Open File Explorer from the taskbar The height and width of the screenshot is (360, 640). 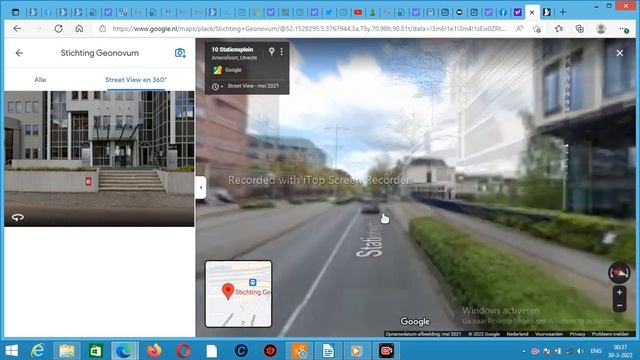pyautogui.click(x=67, y=351)
